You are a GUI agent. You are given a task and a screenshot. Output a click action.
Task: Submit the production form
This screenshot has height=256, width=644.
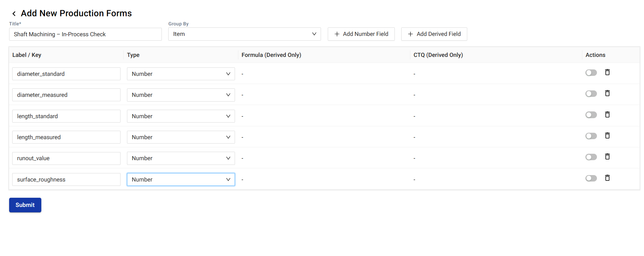25,205
